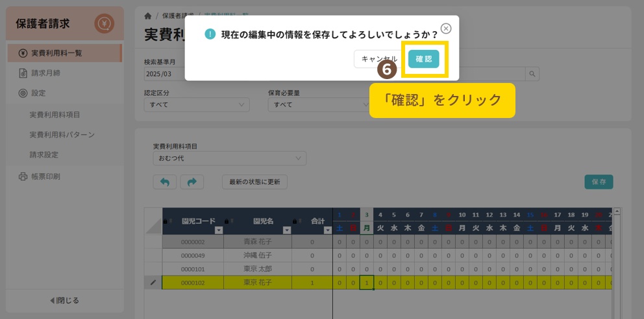Open the 園児名 column filter dropdown

287,230
